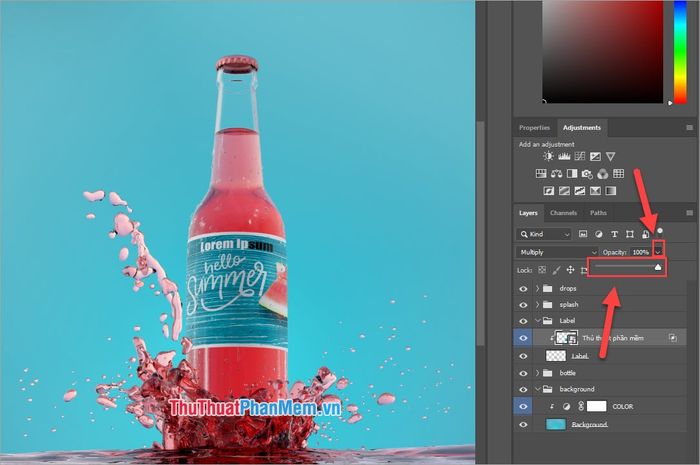Open the Layers panel options menu
This screenshot has height=465, width=700.
tap(689, 213)
